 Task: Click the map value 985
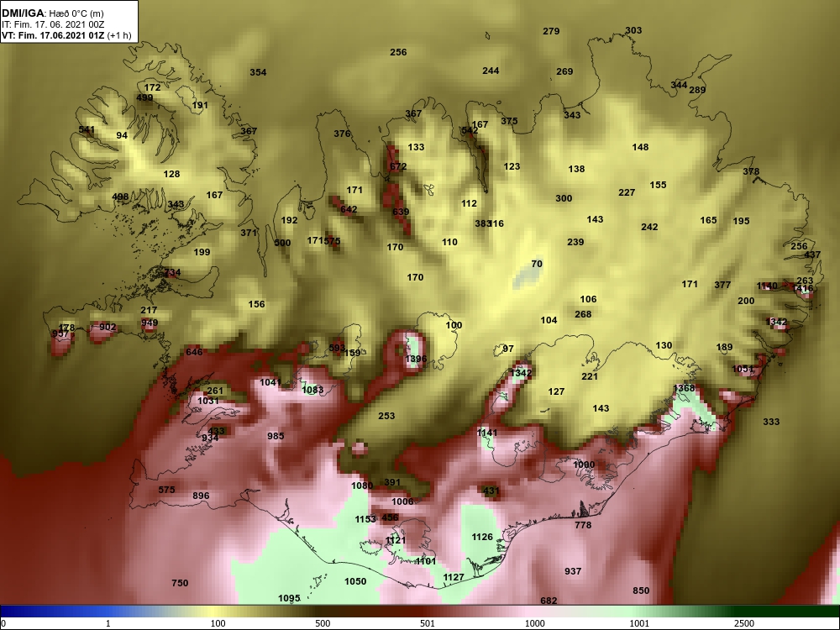pyautogui.click(x=276, y=437)
